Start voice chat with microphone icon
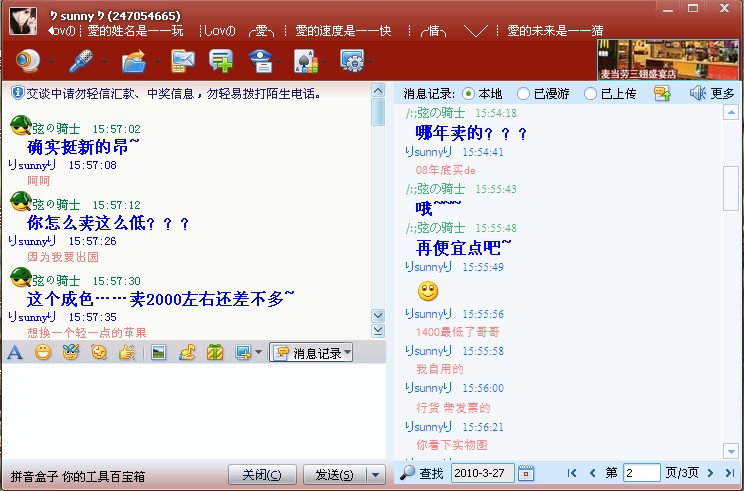 [x=79, y=62]
